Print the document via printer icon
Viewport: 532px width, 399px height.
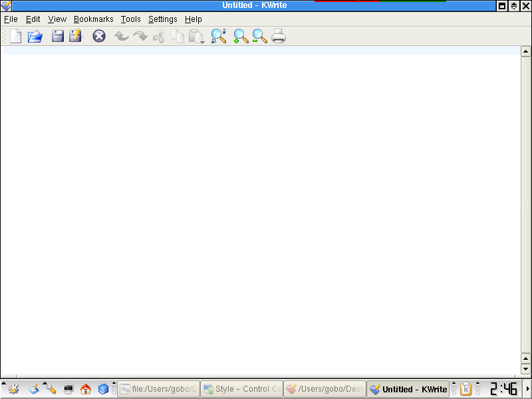[x=279, y=36]
